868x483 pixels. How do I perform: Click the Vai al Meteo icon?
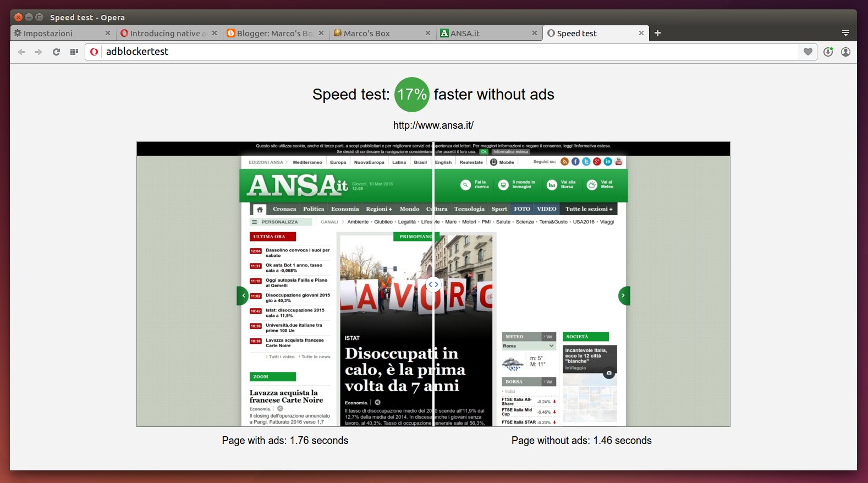pos(592,185)
